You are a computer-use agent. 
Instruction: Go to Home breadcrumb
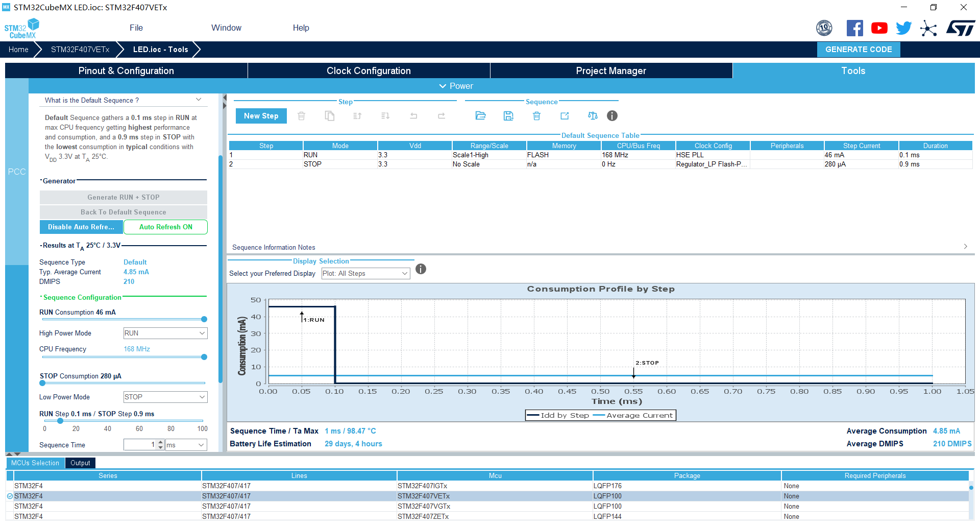[18, 50]
